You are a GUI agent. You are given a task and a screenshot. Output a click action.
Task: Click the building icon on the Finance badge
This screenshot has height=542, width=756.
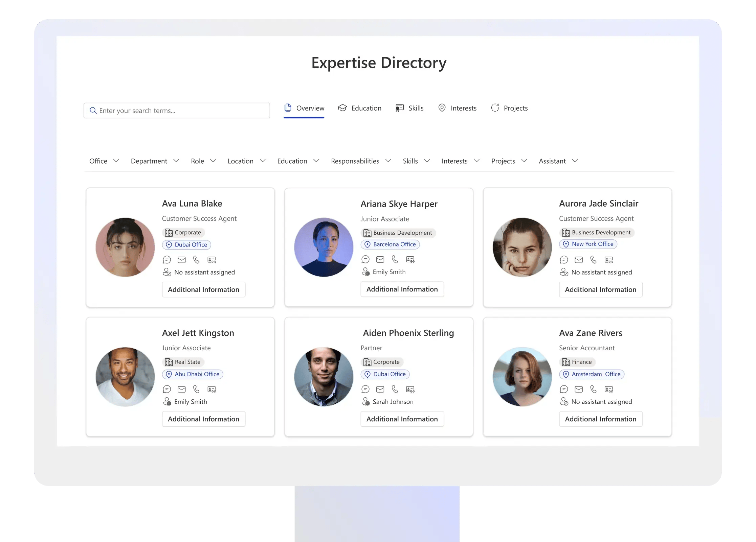click(566, 362)
